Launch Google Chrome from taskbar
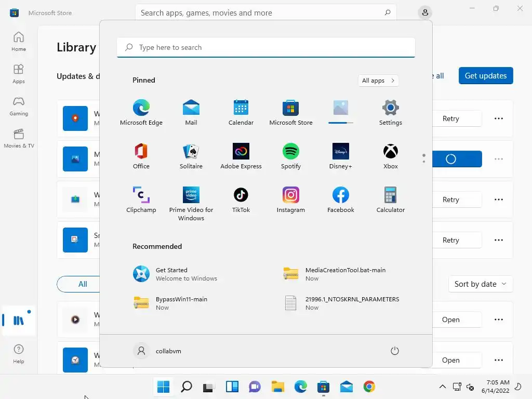The height and width of the screenshot is (399, 532). click(x=369, y=387)
